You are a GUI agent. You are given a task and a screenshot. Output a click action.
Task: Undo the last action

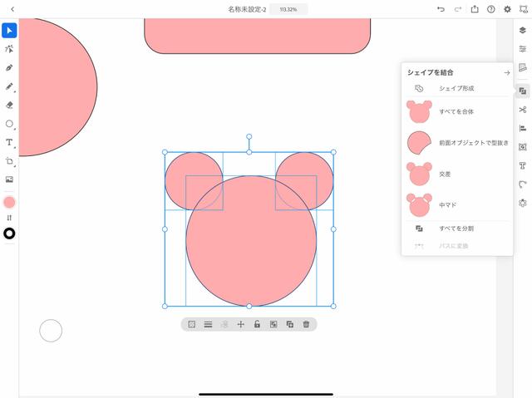coord(441,9)
